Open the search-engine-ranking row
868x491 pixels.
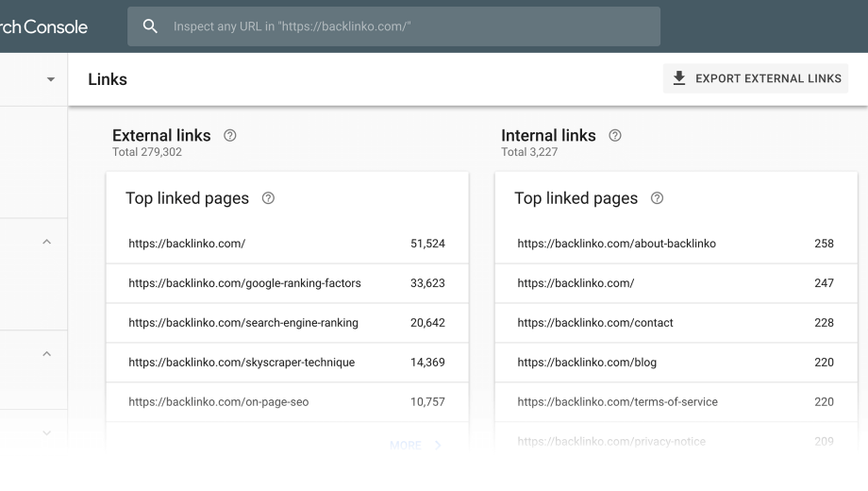288,323
